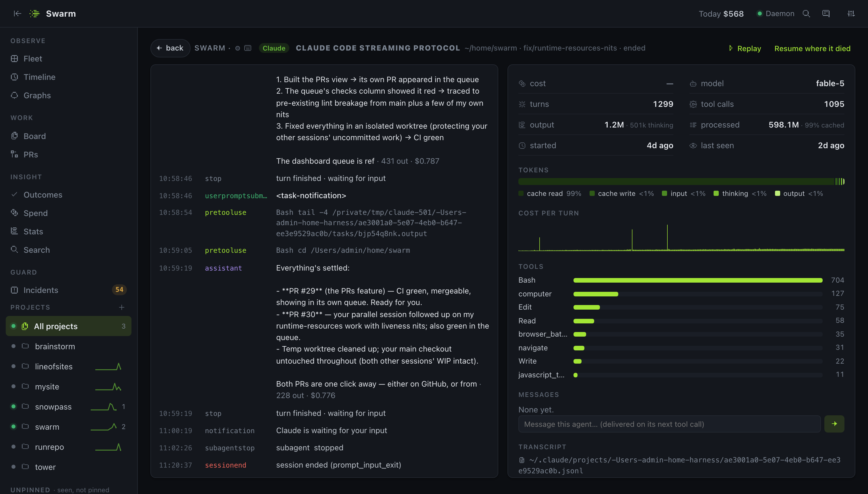Click the Claude agent badge
This screenshot has width=868, height=494.
(274, 48)
